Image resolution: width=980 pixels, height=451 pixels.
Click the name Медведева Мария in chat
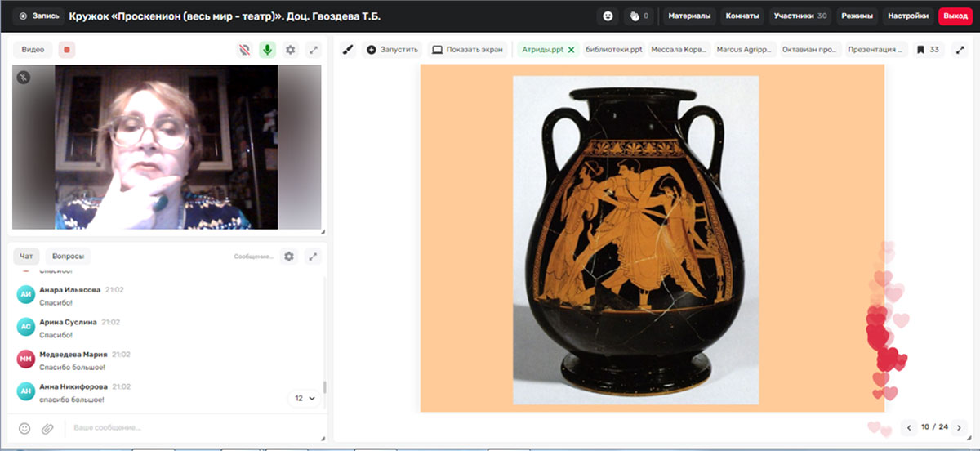73,355
